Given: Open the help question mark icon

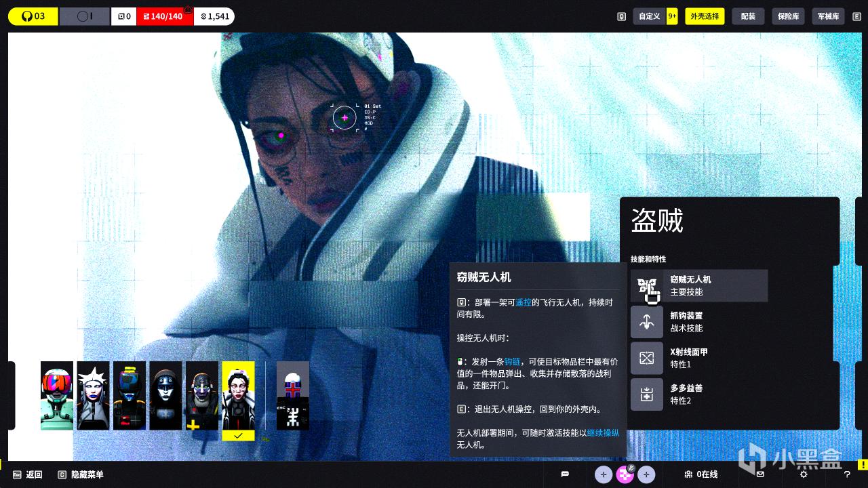Looking at the screenshot, I should 847,474.
